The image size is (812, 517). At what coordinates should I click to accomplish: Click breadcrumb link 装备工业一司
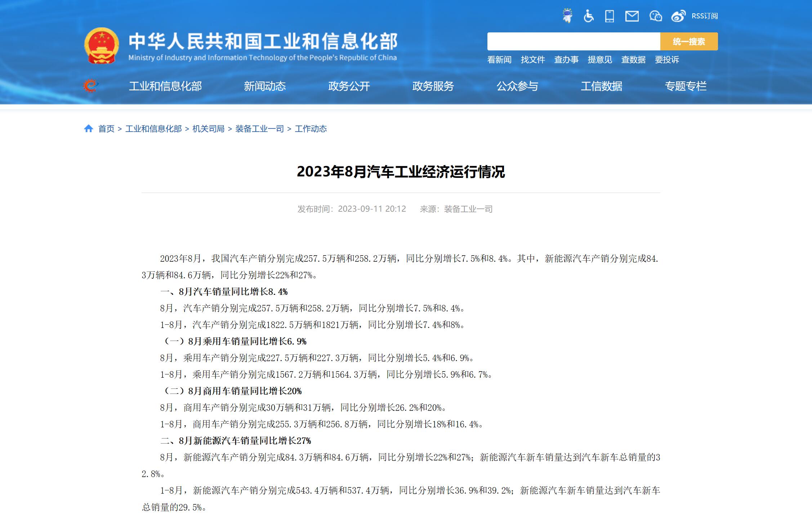click(x=259, y=129)
